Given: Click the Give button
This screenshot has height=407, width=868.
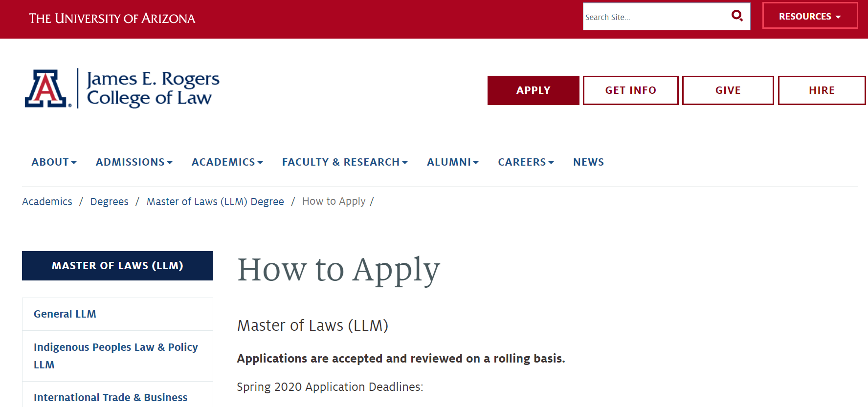Looking at the screenshot, I should pyautogui.click(x=728, y=90).
